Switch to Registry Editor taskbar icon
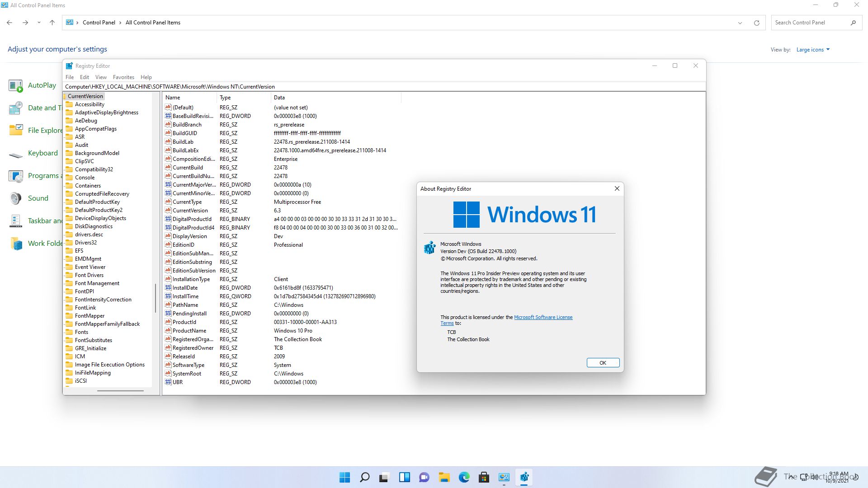 point(524,477)
